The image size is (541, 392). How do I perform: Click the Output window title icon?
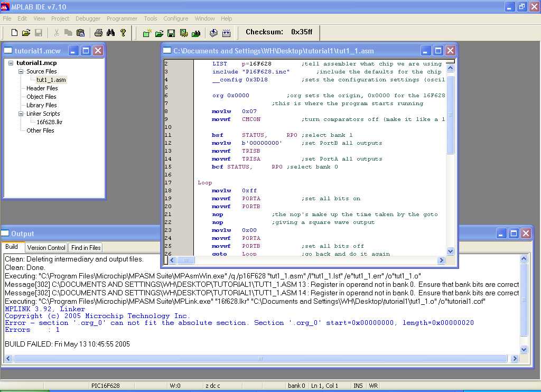(x=5, y=234)
